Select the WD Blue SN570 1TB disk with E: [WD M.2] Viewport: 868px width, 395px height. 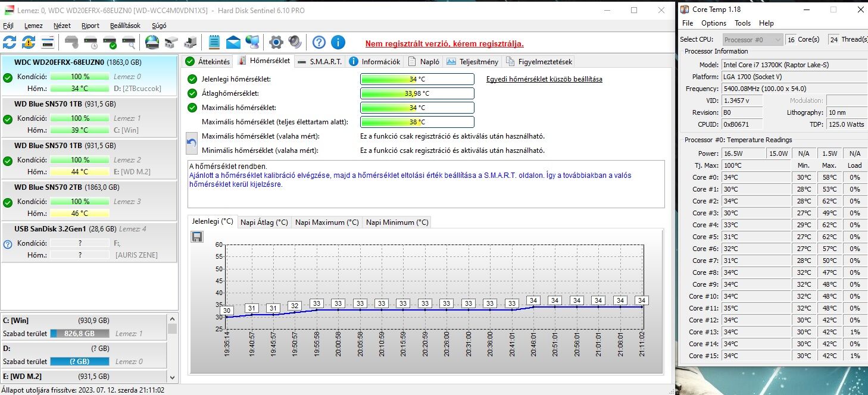point(89,159)
